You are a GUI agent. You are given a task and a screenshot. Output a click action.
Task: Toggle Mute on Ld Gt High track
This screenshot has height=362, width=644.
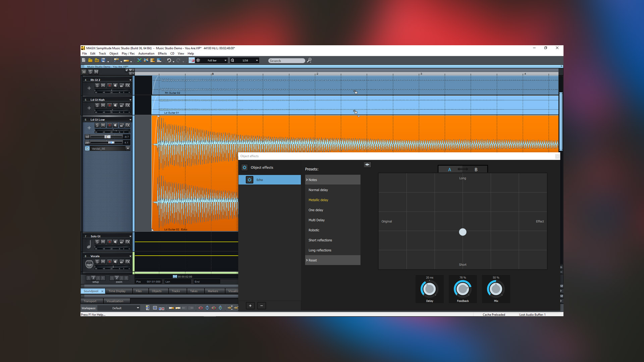point(103,105)
